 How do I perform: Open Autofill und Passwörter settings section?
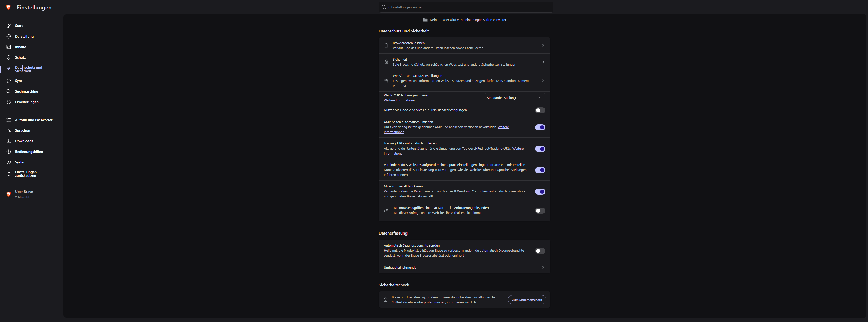(x=33, y=120)
